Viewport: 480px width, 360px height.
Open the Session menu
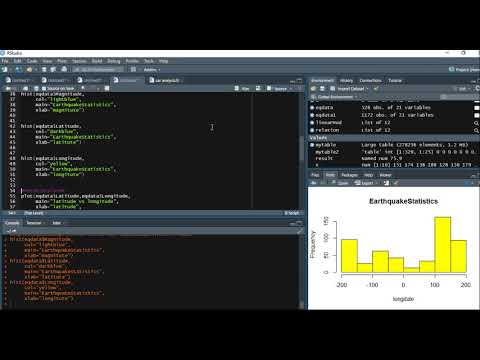pyautogui.click(x=79, y=61)
